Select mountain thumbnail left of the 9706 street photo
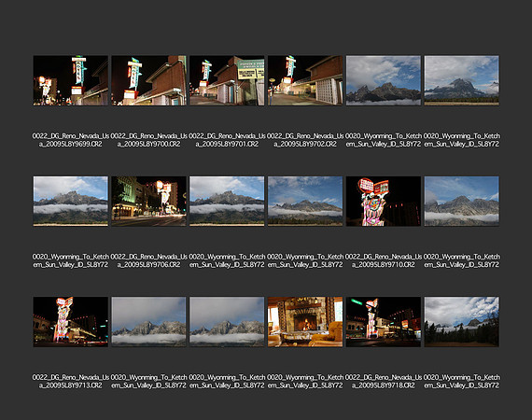The image size is (532, 420). 71,201
